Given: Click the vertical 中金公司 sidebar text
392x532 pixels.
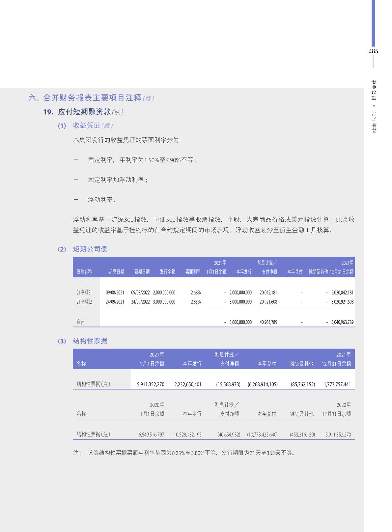Looking at the screenshot, I should pyautogui.click(x=374, y=90).
